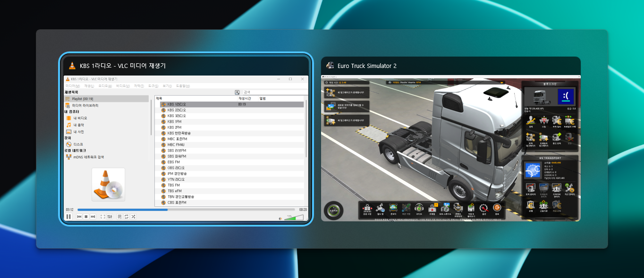Open playlist view mode icon beside search

pos(237,92)
